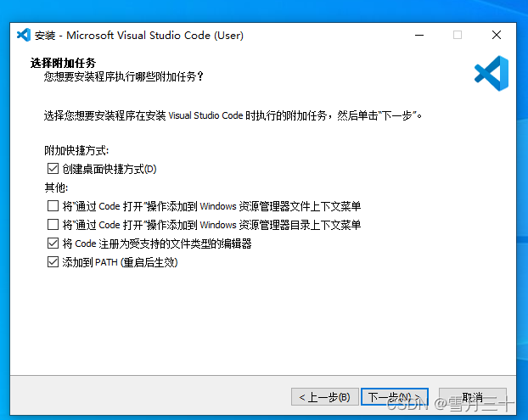Continue with the 下一步(N) button
This screenshot has width=528, height=420.
(x=395, y=397)
